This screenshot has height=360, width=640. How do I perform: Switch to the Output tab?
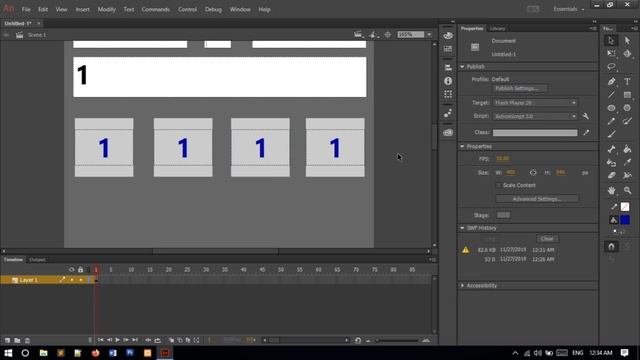tap(37, 260)
